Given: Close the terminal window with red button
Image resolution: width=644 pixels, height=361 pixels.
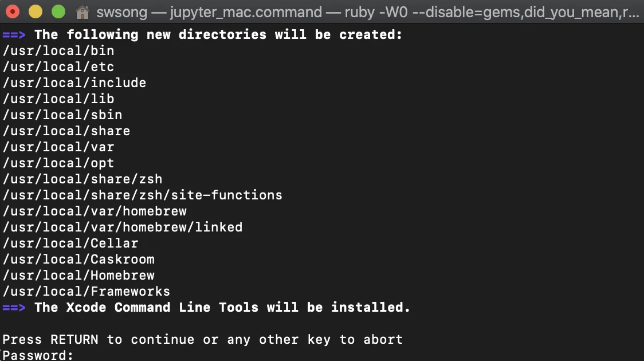Looking at the screenshot, I should pyautogui.click(x=13, y=11).
